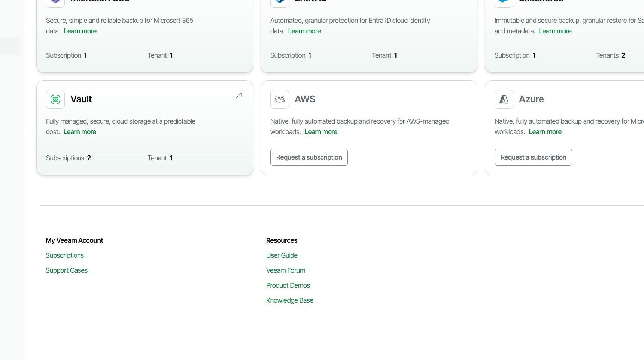Open Learn more link for Microsoft 365

click(x=80, y=31)
